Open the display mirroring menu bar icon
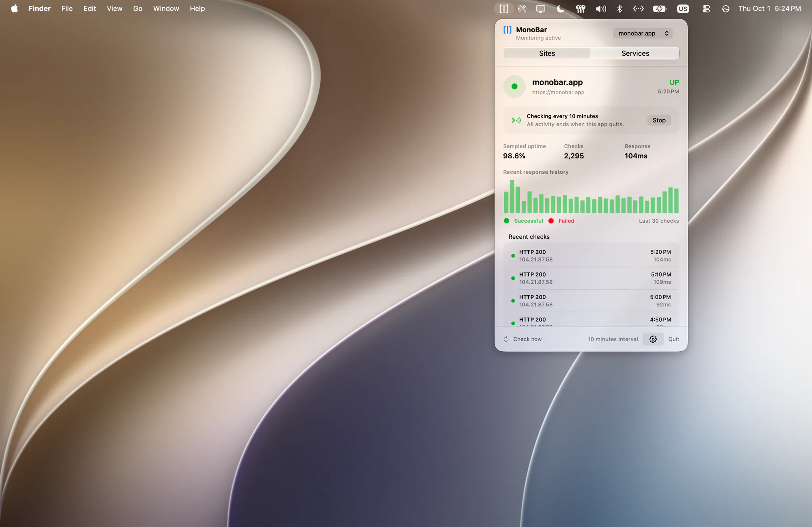812x527 pixels. tap(541, 8)
